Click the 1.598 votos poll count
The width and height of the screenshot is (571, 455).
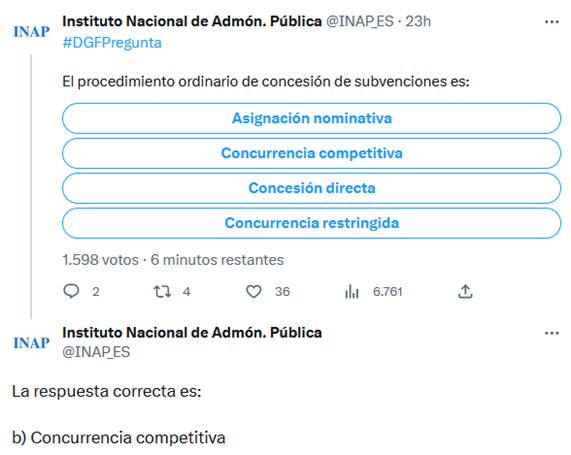(x=101, y=260)
